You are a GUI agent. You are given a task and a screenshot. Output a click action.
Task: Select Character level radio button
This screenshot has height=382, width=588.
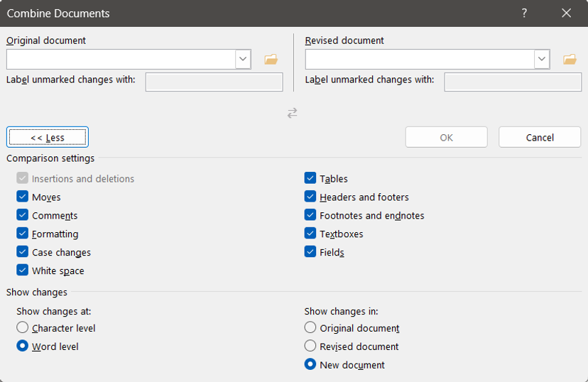(23, 328)
